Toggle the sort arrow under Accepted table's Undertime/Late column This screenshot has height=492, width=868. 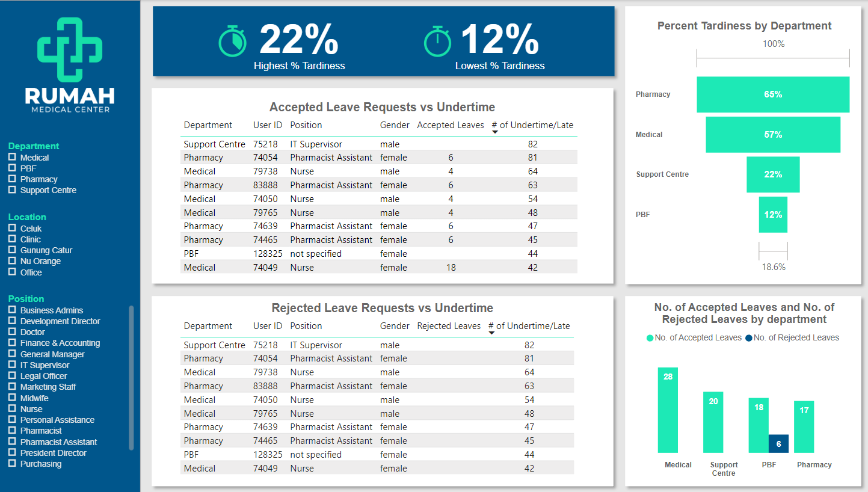click(x=495, y=132)
